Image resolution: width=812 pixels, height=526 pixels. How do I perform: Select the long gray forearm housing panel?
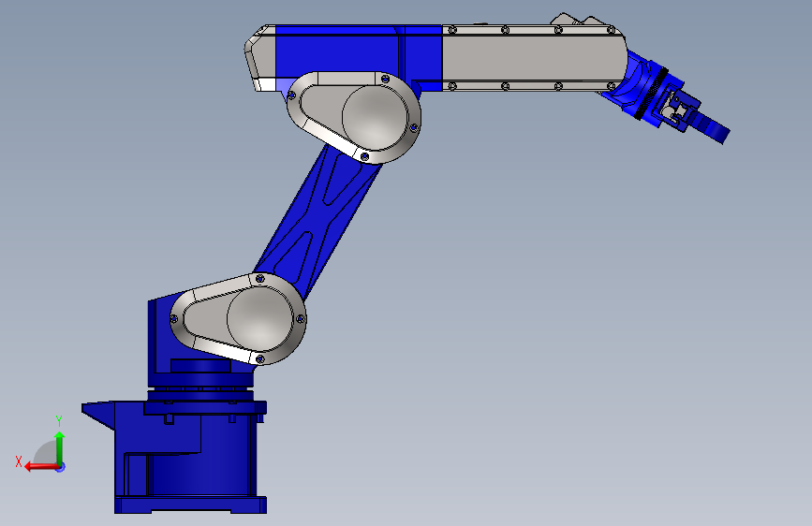tap(534, 58)
